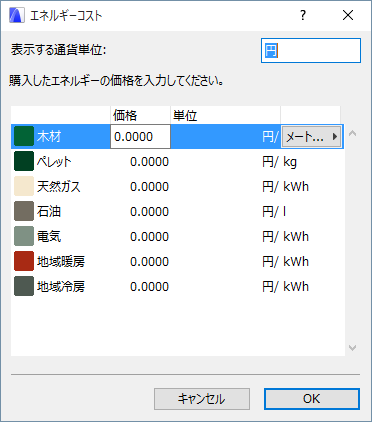Click the list scroll up arrow
The image size is (372, 422).
[353, 134]
